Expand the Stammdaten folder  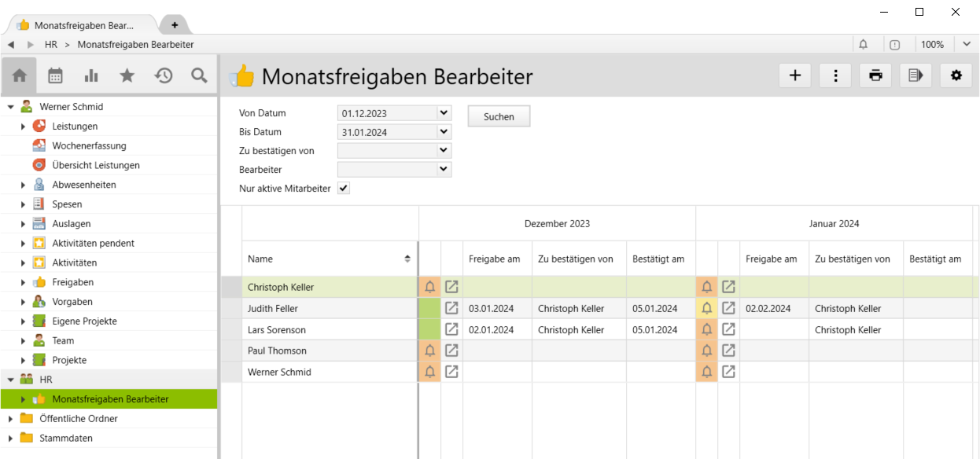pos(11,439)
